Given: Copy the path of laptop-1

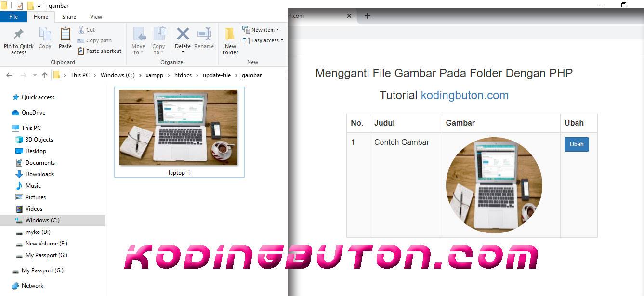Looking at the screenshot, I should (94, 40).
